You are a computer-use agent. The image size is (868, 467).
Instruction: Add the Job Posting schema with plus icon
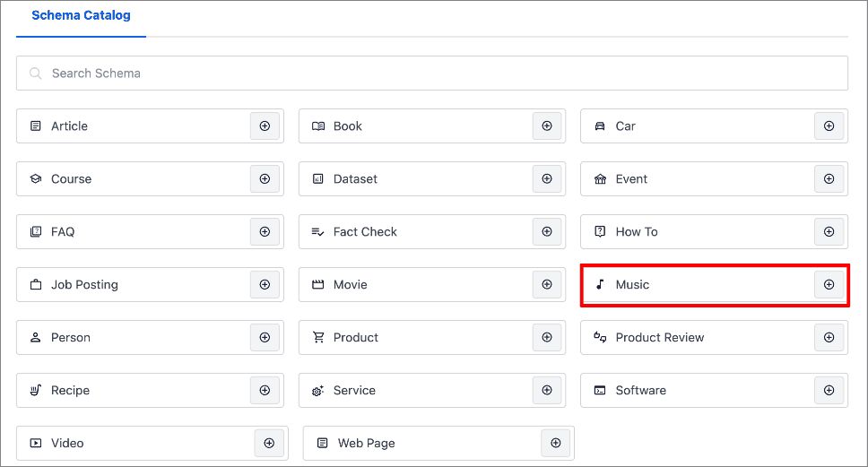tap(265, 284)
